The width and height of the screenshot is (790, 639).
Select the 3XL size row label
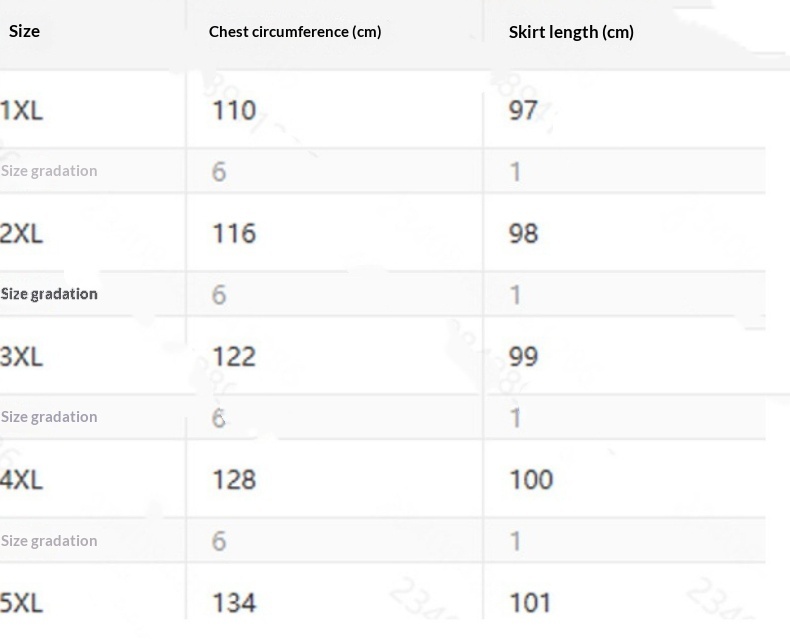22,357
